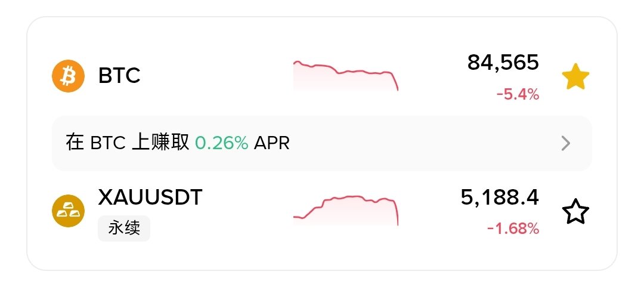Screen dimensions: 644x287
Task: Click the 永续 perpetual tag
Action: 124,229
